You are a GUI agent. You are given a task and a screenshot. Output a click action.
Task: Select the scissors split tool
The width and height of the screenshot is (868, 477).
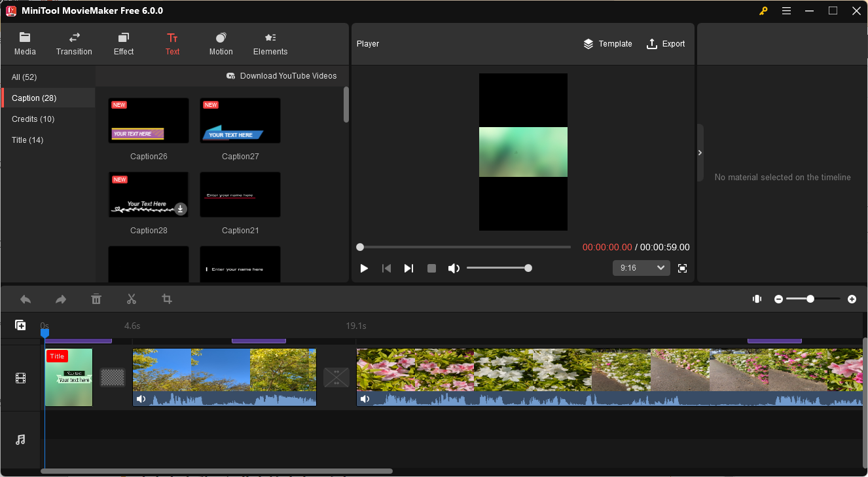[x=132, y=299]
